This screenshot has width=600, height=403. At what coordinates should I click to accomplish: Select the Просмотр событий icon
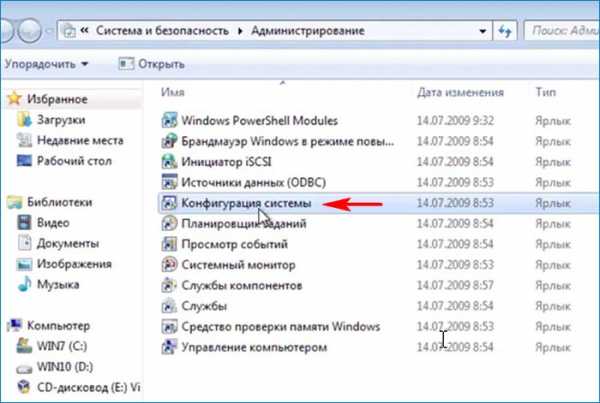pyautogui.click(x=169, y=244)
